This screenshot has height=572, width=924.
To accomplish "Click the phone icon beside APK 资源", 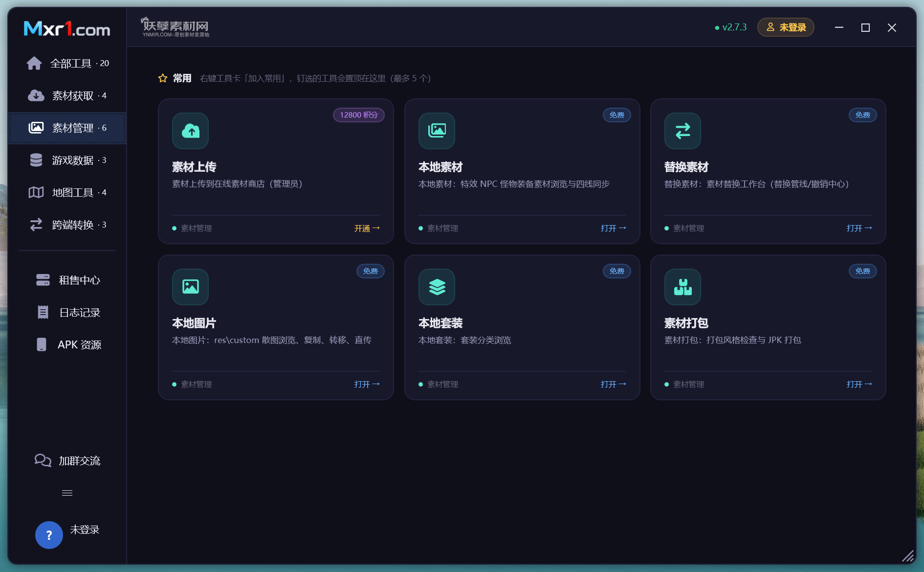I will 42,344.
